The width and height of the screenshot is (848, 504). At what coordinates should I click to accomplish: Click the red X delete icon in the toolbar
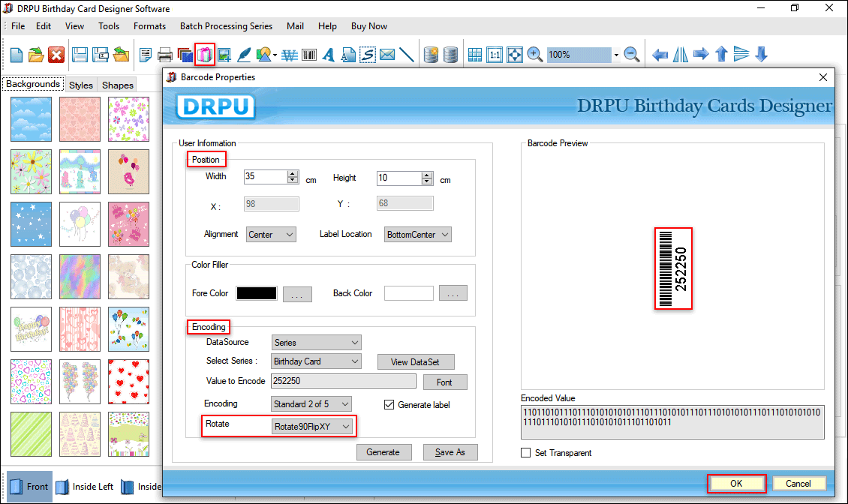(56, 55)
